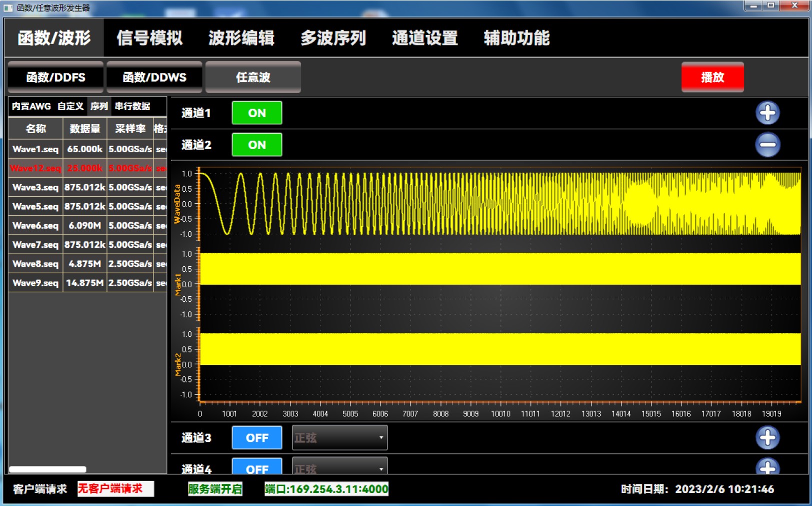Click the 服务端开启 server status label
This screenshot has width=812, height=506.
pyautogui.click(x=215, y=489)
